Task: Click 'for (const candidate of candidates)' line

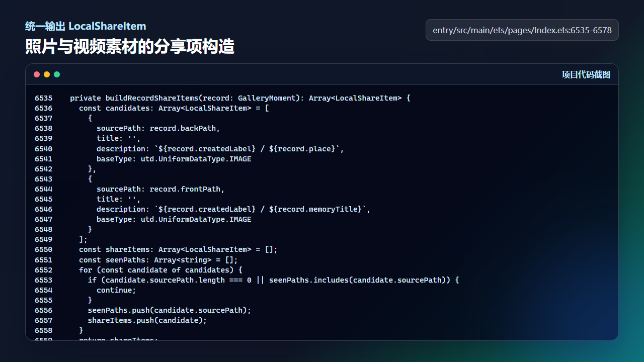Action: coord(160,270)
